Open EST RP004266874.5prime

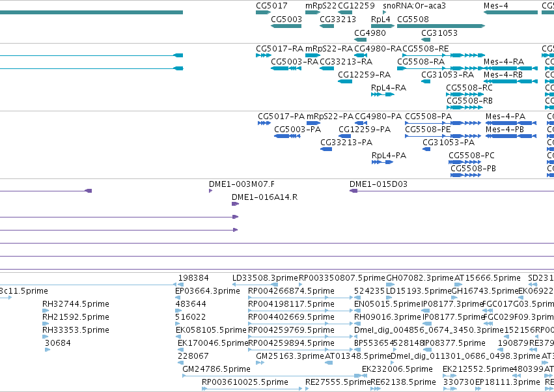(291, 291)
